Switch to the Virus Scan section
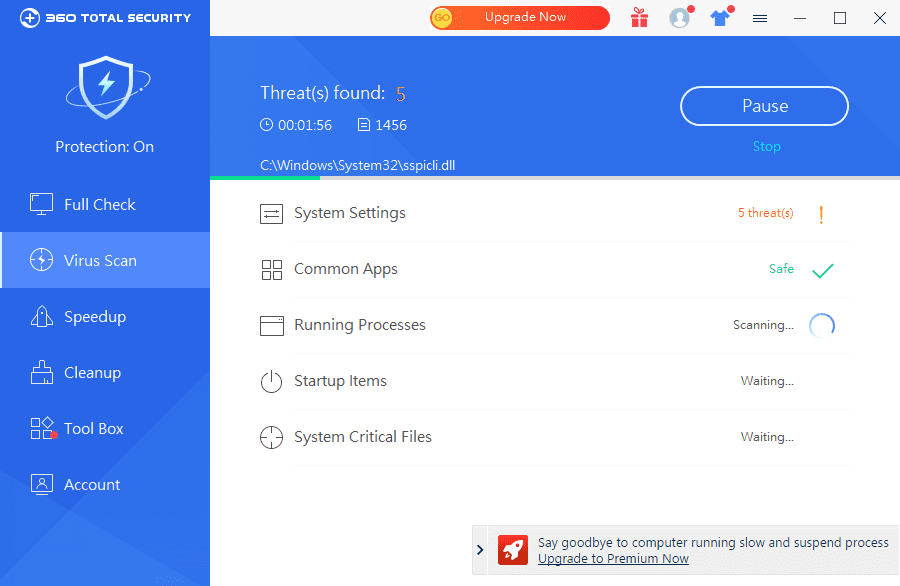 (x=105, y=260)
